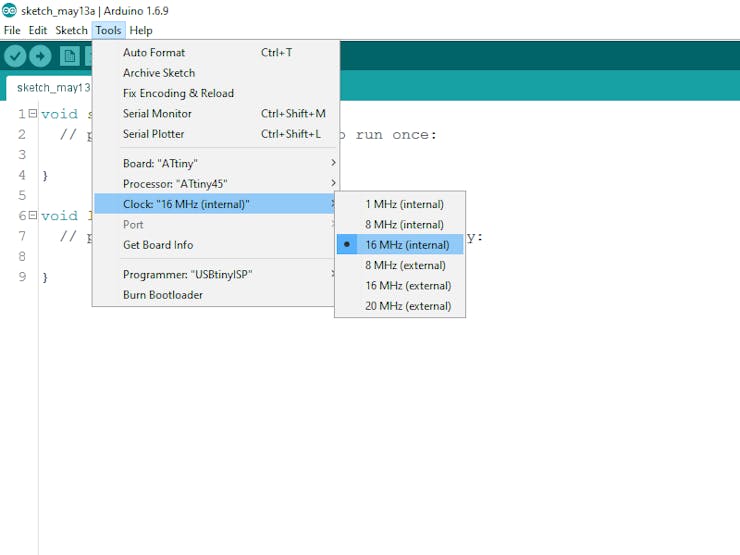740x555 pixels.
Task: Click the closing brace on line 4
Action: pos(45,176)
